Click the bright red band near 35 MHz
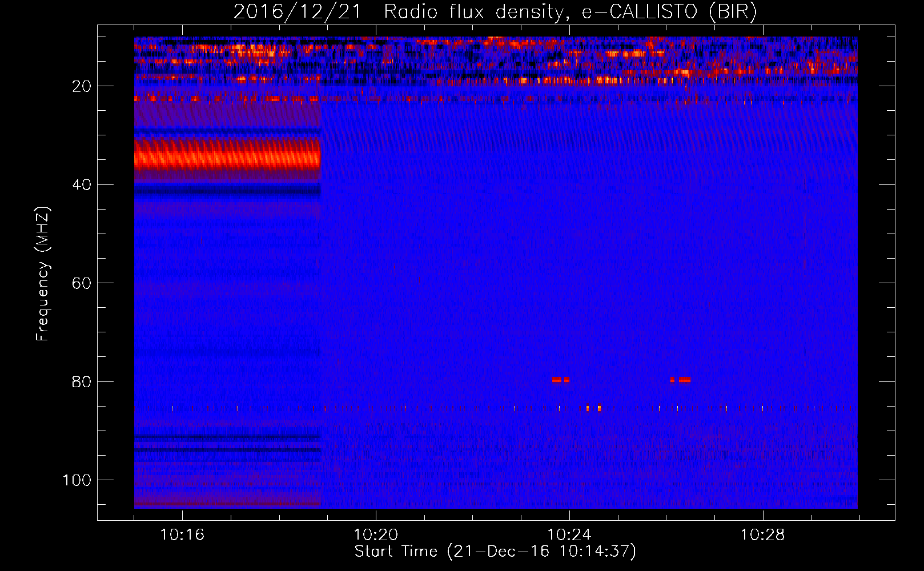Viewport: 924px width, 571px height. [x=227, y=155]
